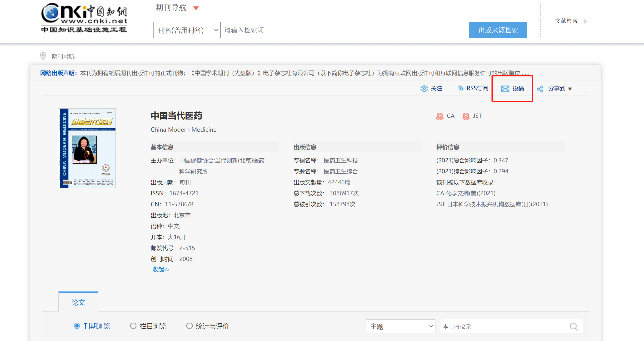This screenshot has width=644, height=341.
Task: Click the location pin icon in breadcrumb
Action: pyautogui.click(x=43, y=56)
